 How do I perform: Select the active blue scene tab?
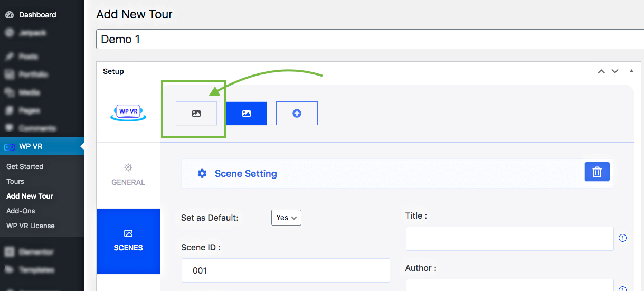[x=247, y=113]
